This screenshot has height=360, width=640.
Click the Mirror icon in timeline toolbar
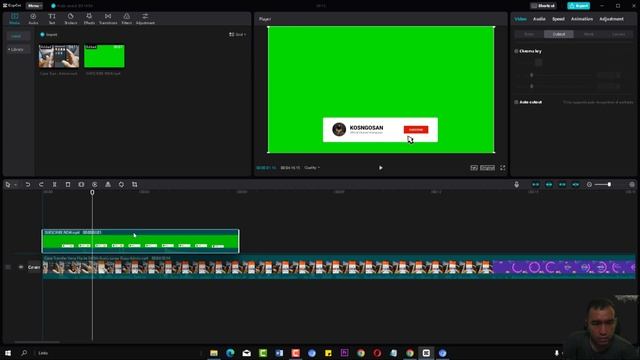(x=108, y=184)
